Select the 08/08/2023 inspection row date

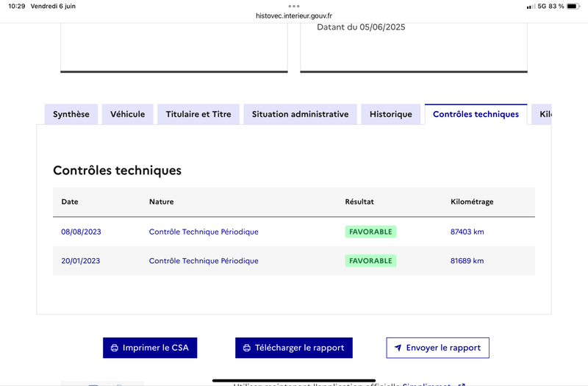click(x=81, y=232)
